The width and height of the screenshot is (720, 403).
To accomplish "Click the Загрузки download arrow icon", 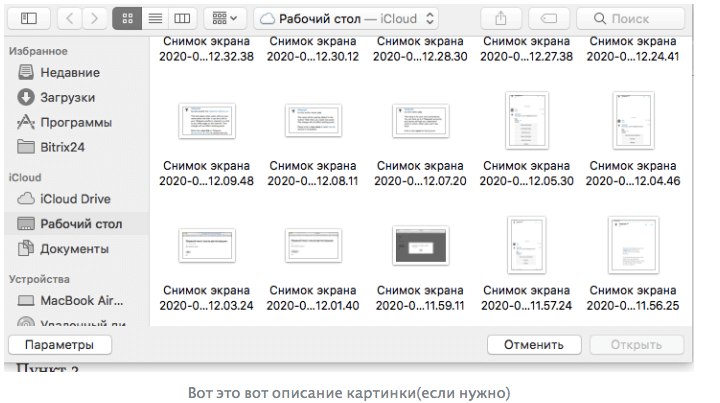I will 26,97.
